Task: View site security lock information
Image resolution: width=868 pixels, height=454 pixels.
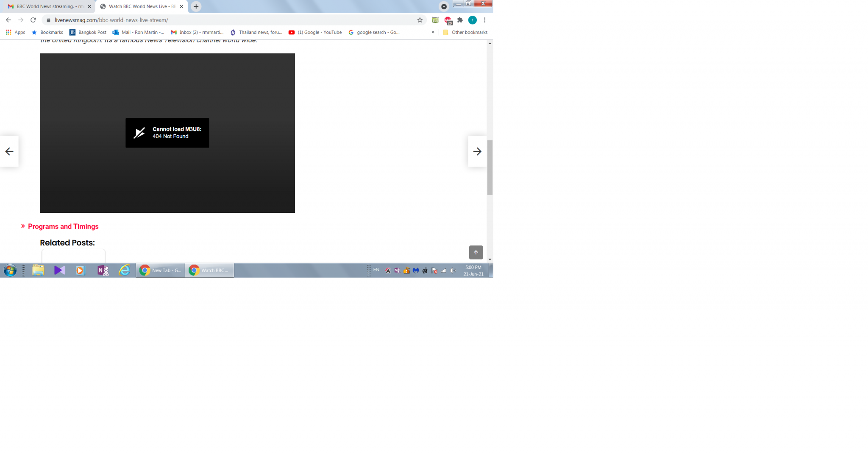Action: point(48,20)
